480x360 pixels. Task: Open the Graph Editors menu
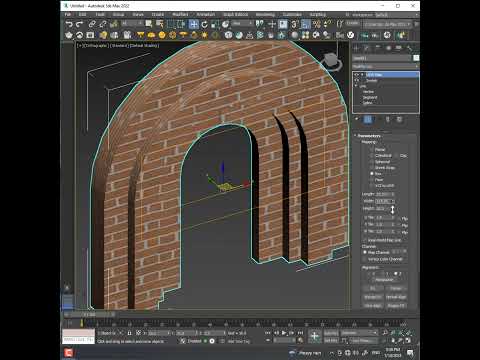(235, 15)
